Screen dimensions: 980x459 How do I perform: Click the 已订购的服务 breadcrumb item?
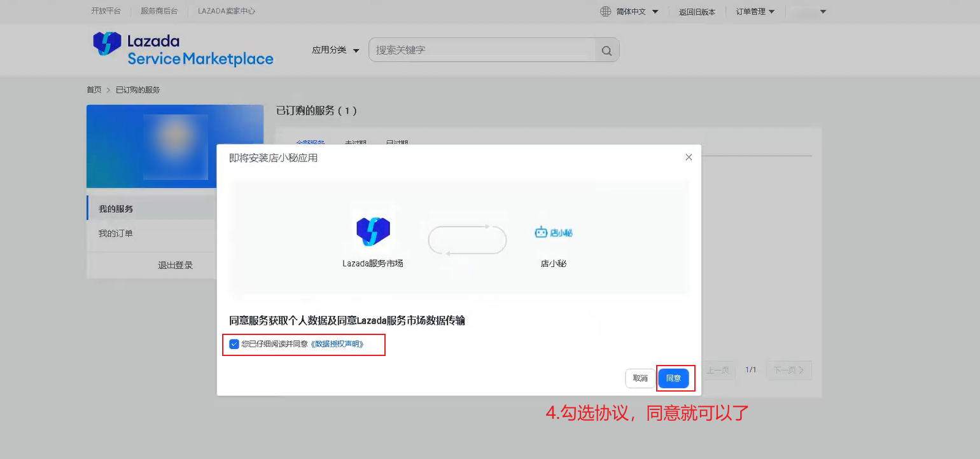click(138, 90)
